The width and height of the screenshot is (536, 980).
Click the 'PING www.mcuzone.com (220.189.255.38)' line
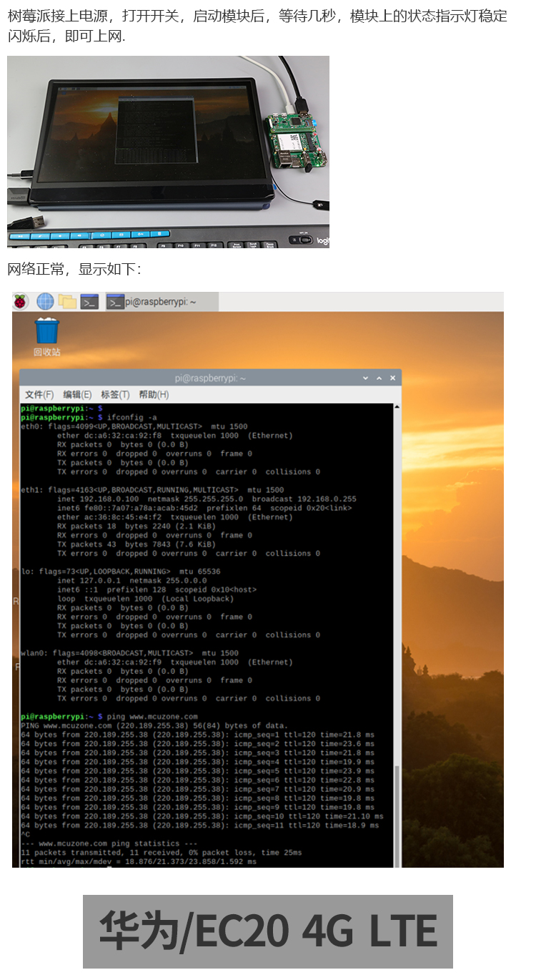pos(154,725)
